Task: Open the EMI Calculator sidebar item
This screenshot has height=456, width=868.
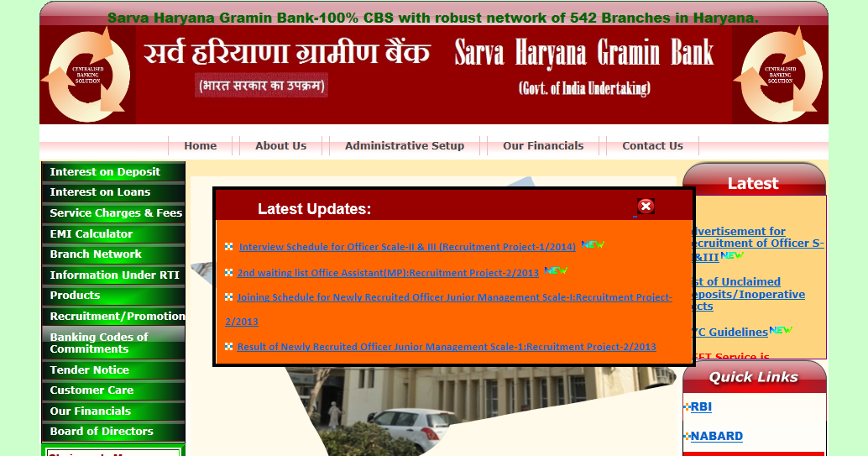Action: coord(113,233)
